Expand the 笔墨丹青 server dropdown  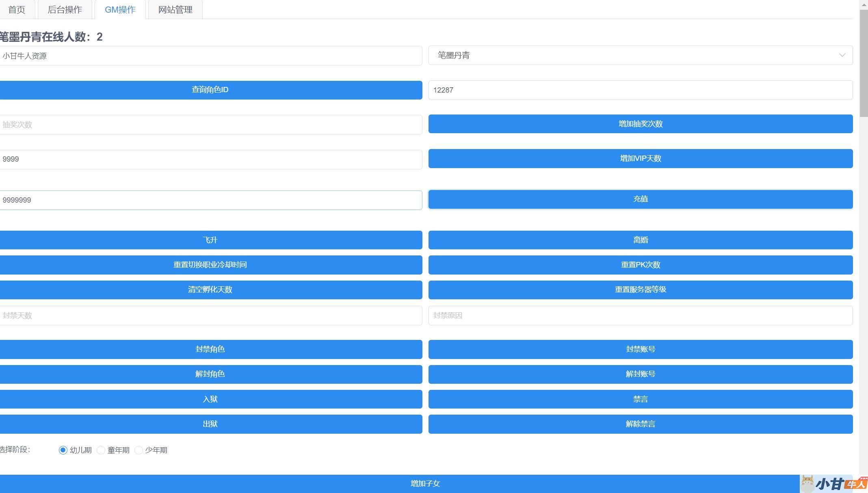tap(640, 55)
